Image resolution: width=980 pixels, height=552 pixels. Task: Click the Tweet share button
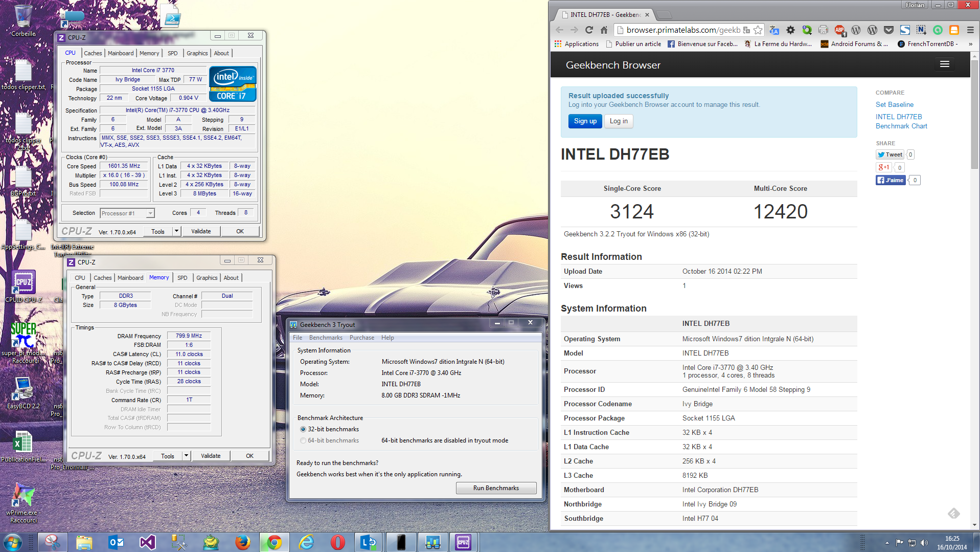pyautogui.click(x=890, y=154)
